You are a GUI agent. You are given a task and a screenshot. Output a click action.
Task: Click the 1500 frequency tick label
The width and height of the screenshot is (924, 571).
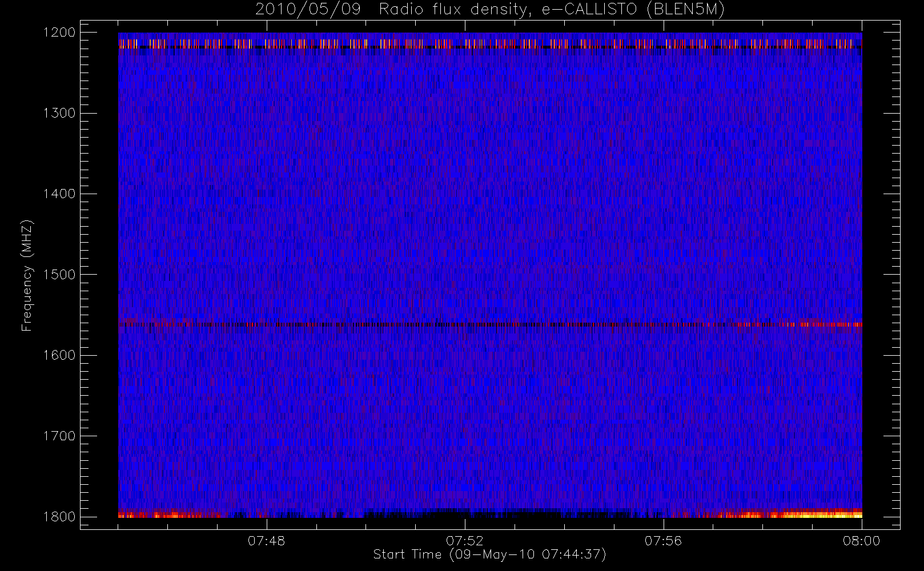coord(59,275)
